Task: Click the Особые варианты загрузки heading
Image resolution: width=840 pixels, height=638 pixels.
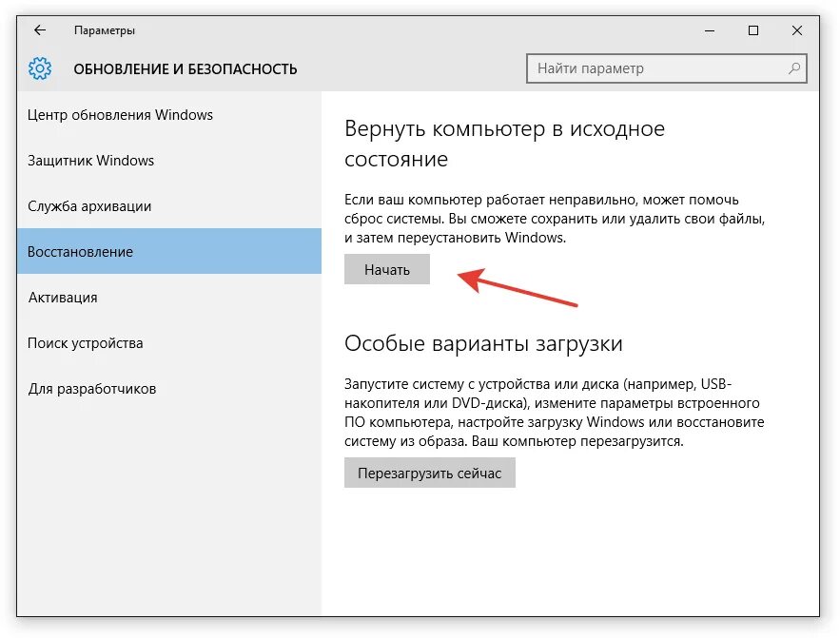Action: (x=483, y=343)
